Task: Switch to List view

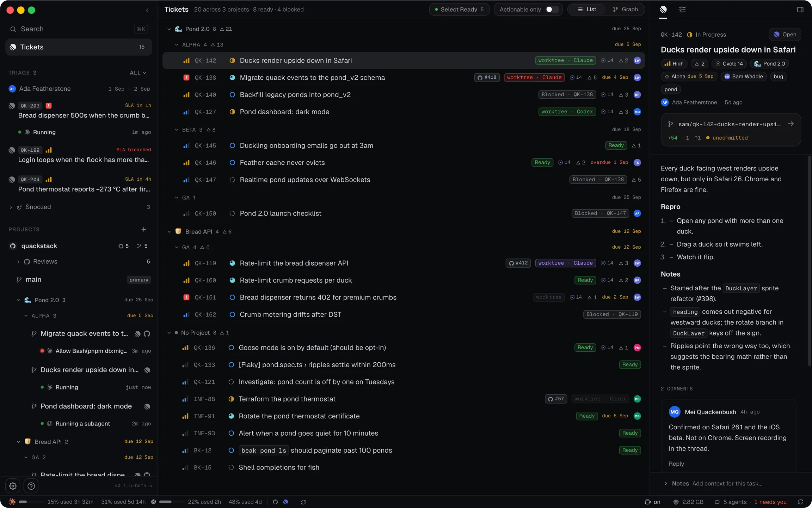Action: point(587,10)
